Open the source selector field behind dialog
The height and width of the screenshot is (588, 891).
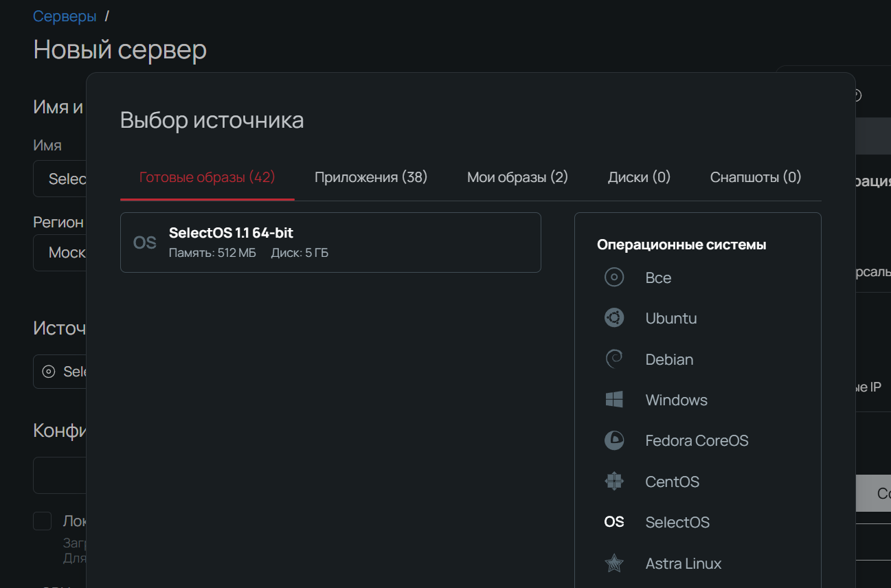[x=60, y=372]
